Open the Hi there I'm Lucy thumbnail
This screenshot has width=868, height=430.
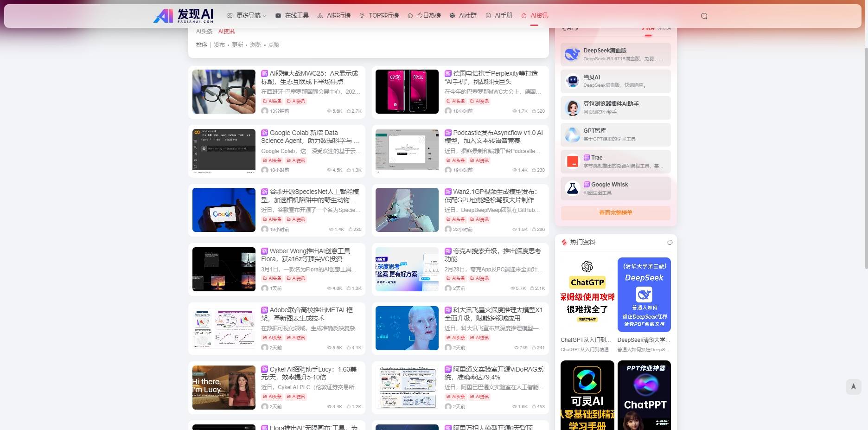point(224,387)
